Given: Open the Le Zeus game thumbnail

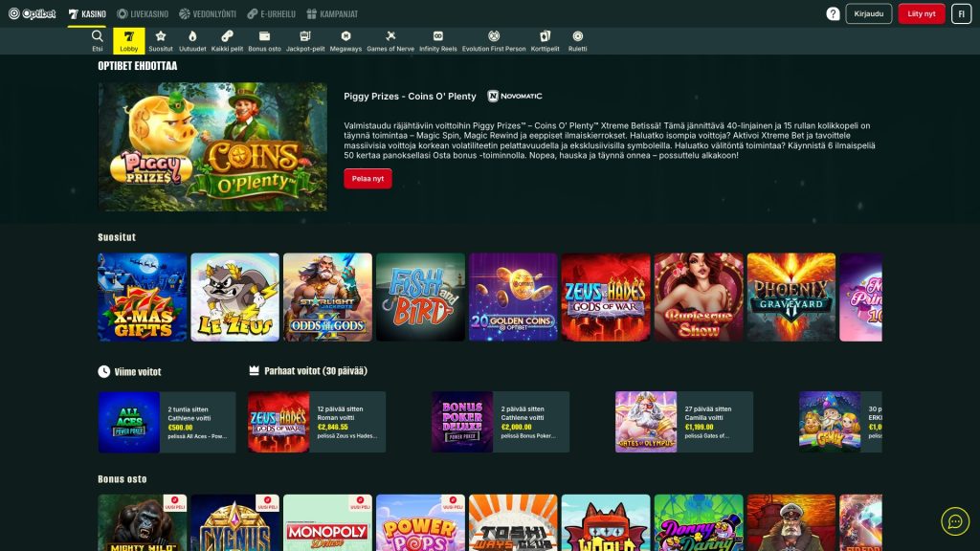Looking at the screenshot, I should click(x=235, y=298).
